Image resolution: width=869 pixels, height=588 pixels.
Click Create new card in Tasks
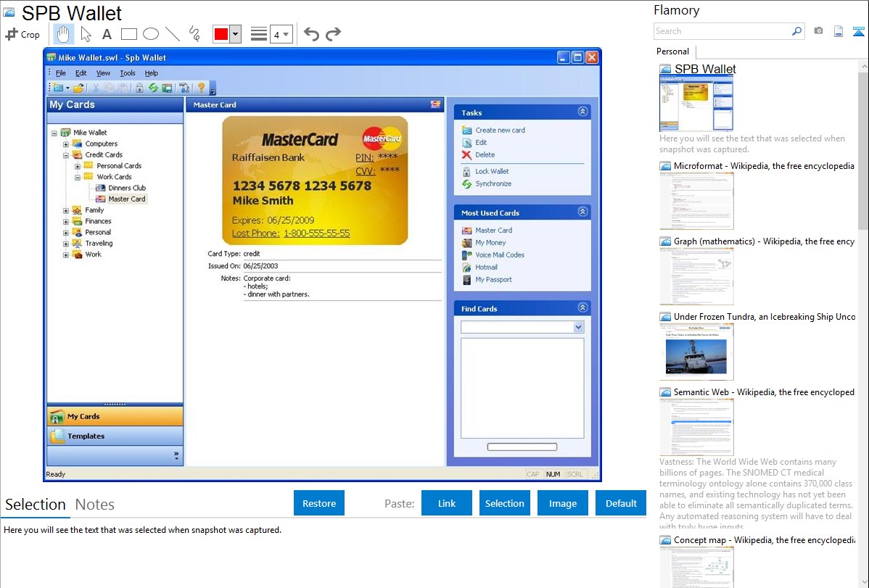[x=500, y=131]
